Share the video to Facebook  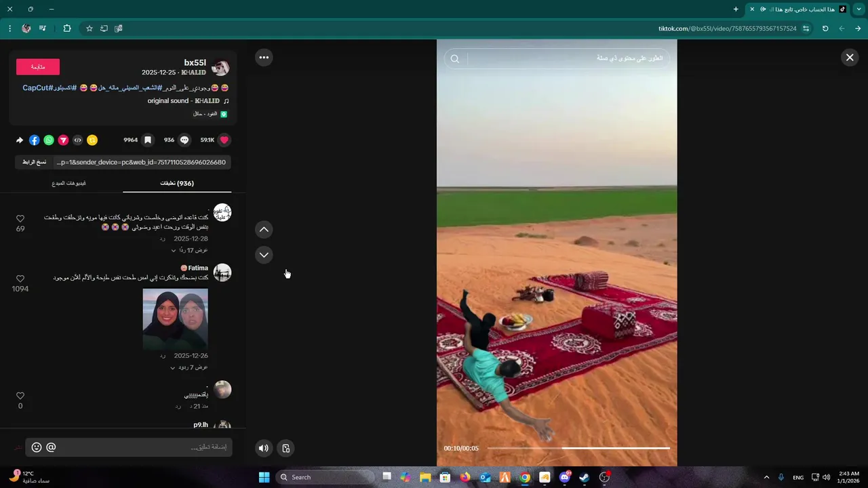(34, 140)
